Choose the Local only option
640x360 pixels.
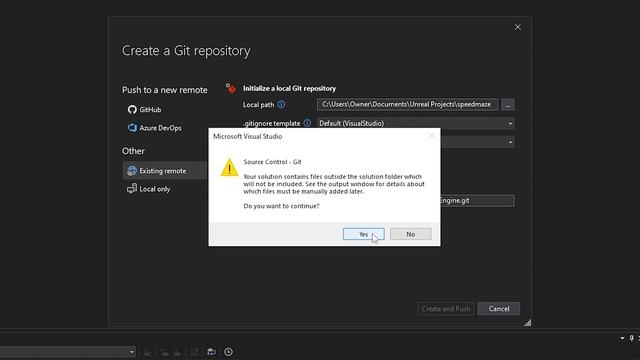149,189
